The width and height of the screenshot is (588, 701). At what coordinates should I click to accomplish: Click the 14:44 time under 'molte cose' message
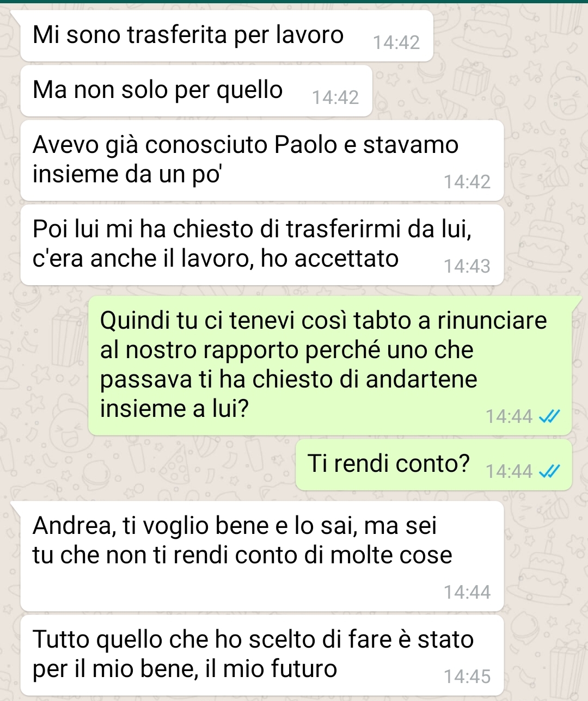click(467, 592)
